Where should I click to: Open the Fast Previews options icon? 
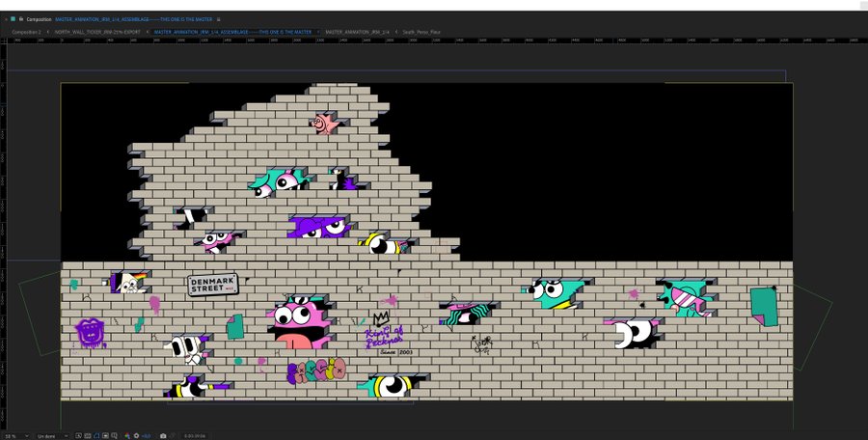tap(78, 435)
